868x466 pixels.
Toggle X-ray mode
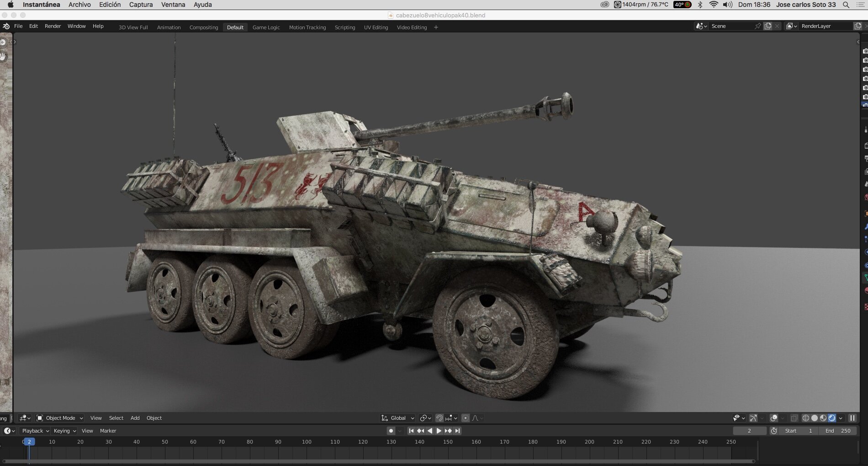click(794, 418)
